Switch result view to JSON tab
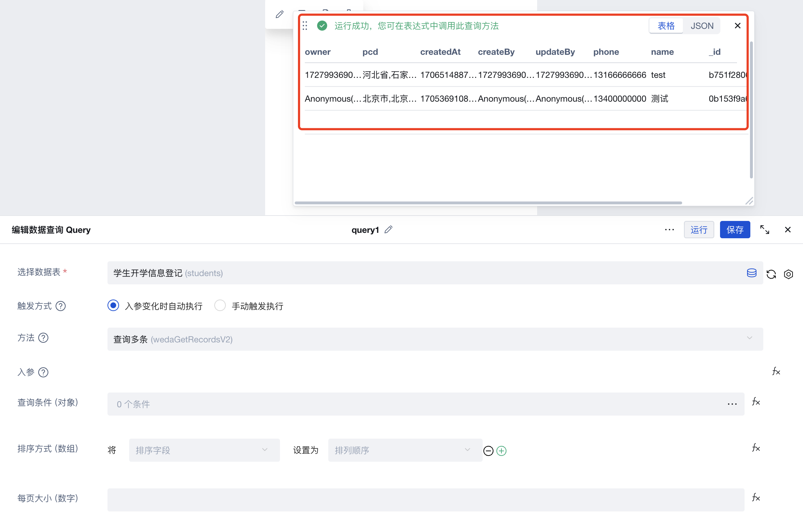The height and width of the screenshot is (532, 803). coord(702,26)
